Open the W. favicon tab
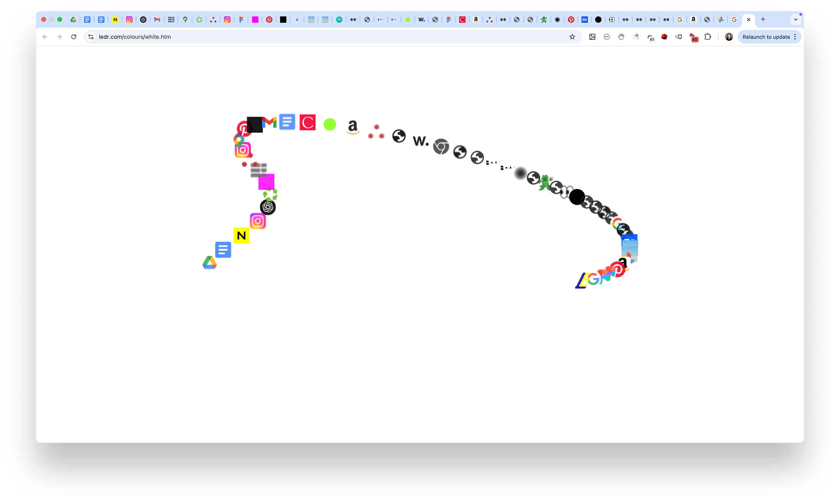The image size is (840, 504). (422, 19)
